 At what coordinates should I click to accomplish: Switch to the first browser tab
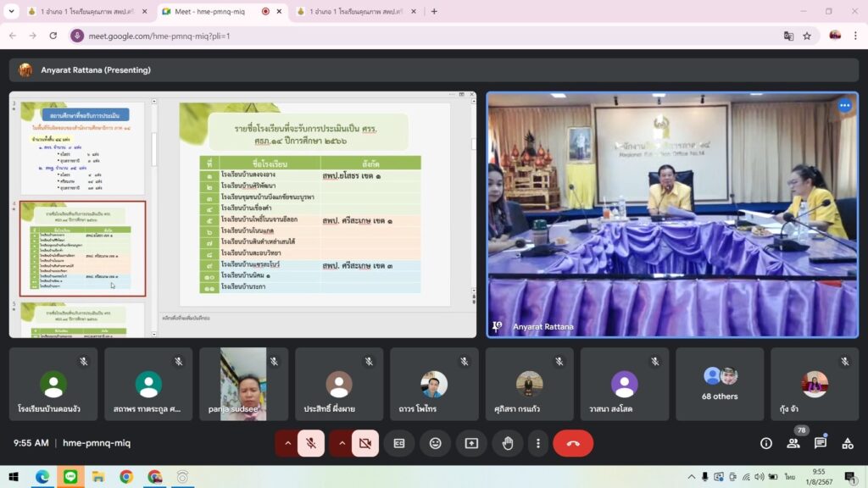pos(81,12)
